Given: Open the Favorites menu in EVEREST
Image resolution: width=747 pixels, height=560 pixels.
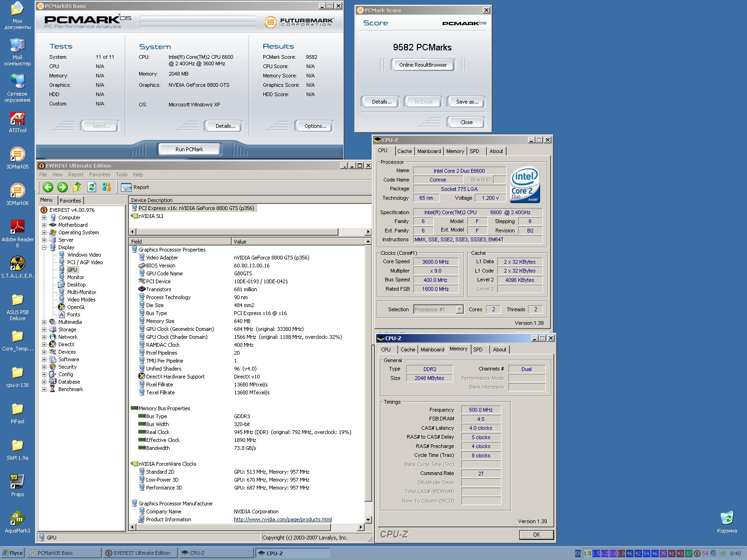Looking at the screenshot, I should coord(99,175).
